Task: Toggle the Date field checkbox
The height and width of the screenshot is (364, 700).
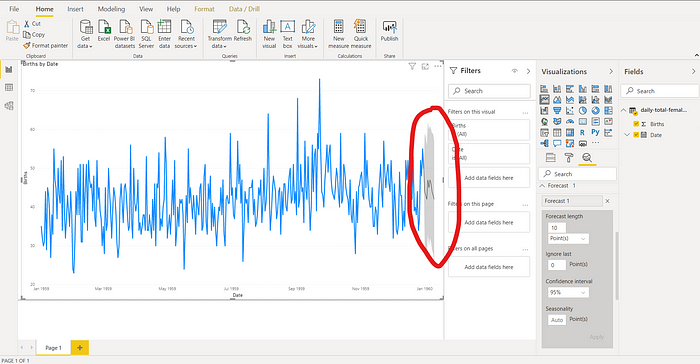Action: [x=636, y=134]
